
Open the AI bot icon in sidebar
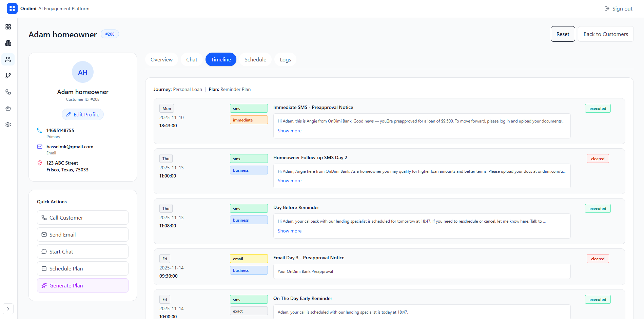8,108
